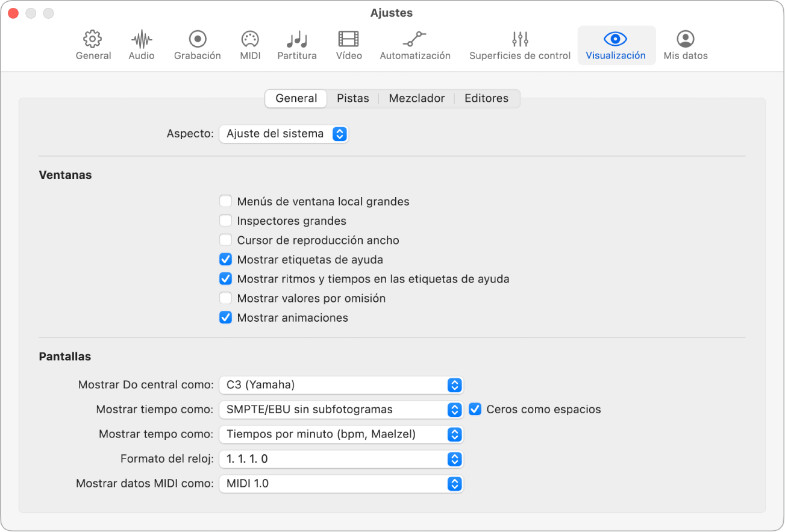The image size is (785, 532).
Task: Toggle Ceros como espacios checkbox
Action: 475,409
